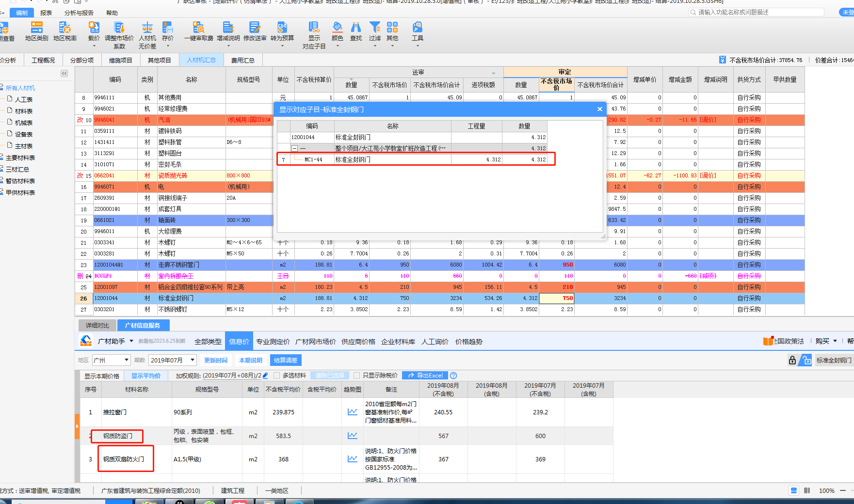
Task: Click the pencil icon beside 加权规则
Action: click(265, 376)
